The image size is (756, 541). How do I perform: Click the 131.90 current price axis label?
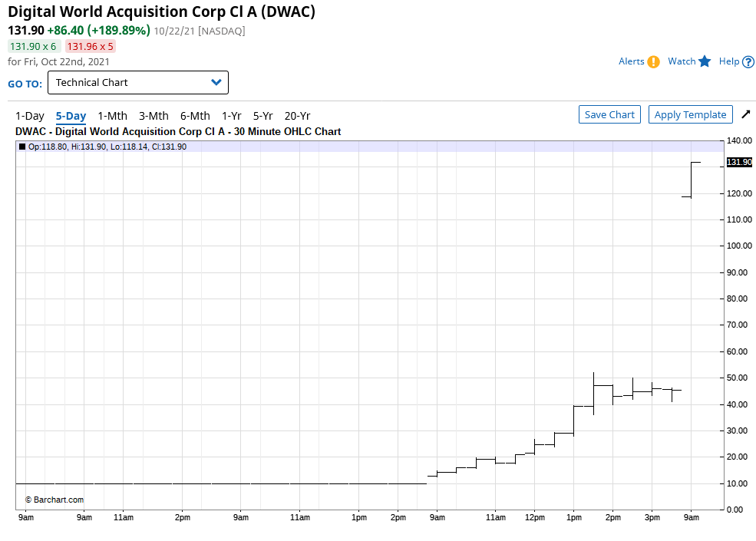(739, 162)
